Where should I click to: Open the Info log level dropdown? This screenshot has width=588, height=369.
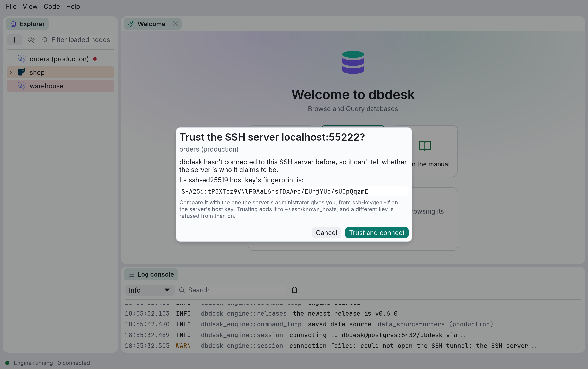pyautogui.click(x=149, y=290)
